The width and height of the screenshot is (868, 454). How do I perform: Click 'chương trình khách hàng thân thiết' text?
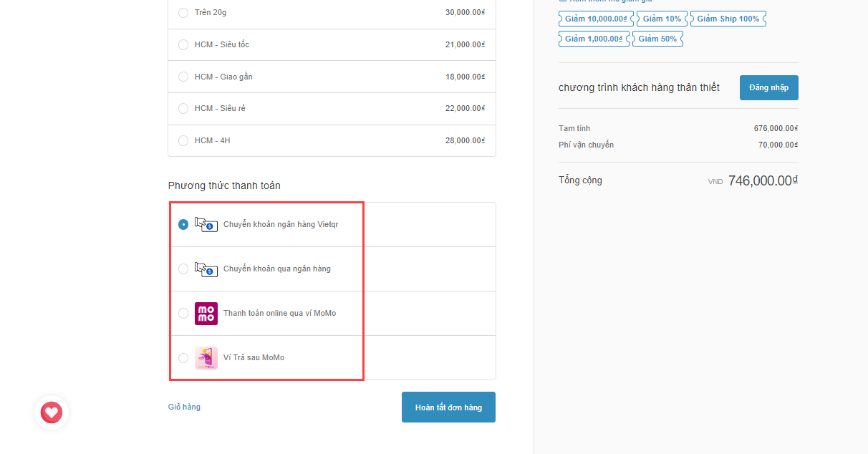click(639, 87)
